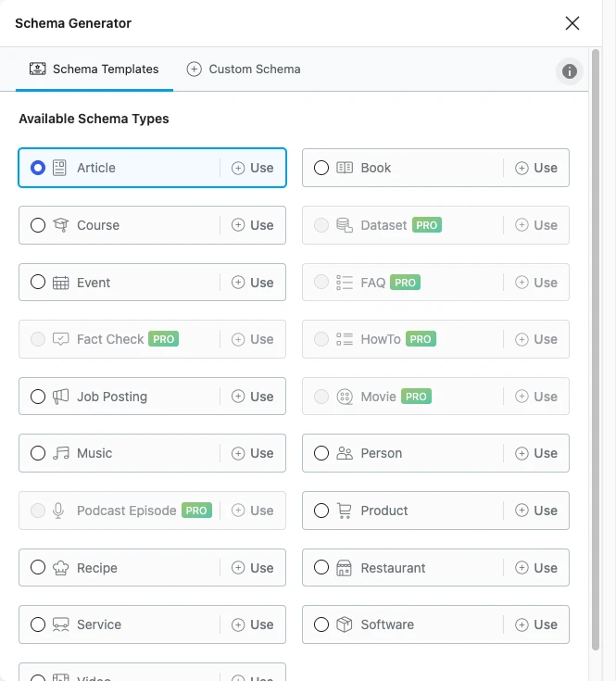Click the Recipe chef hat icon
616x681 pixels.
(61, 568)
